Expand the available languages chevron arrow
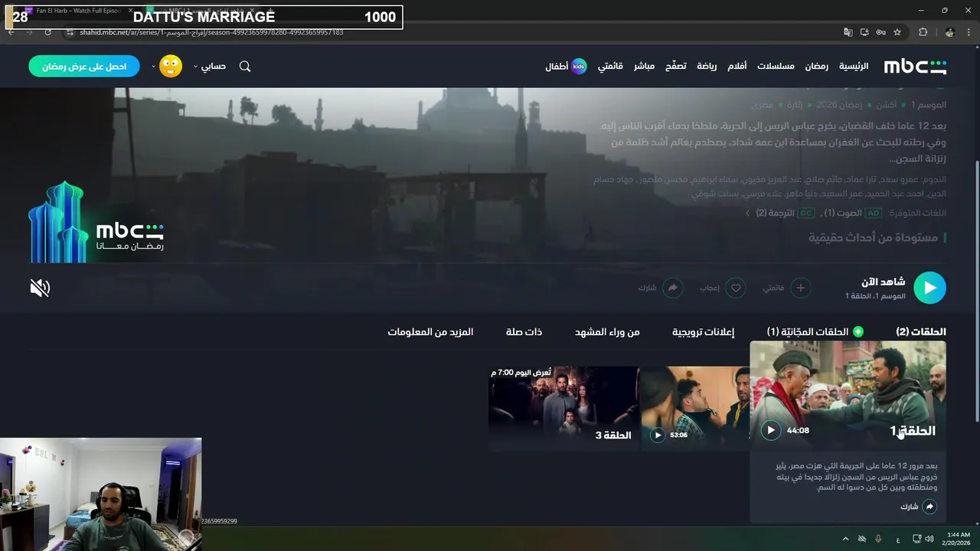 click(x=748, y=213)
